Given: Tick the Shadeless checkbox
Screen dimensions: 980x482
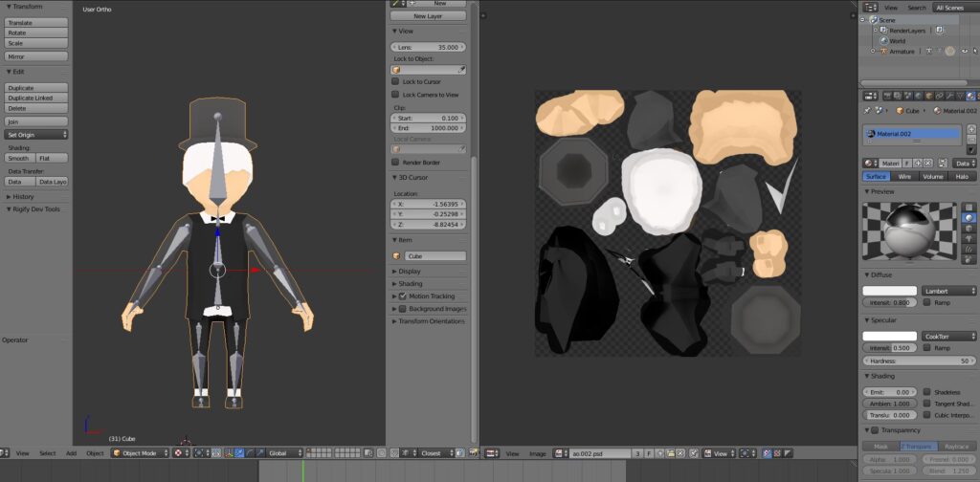Looking at the screenshot, I should (x=926, y=392).
